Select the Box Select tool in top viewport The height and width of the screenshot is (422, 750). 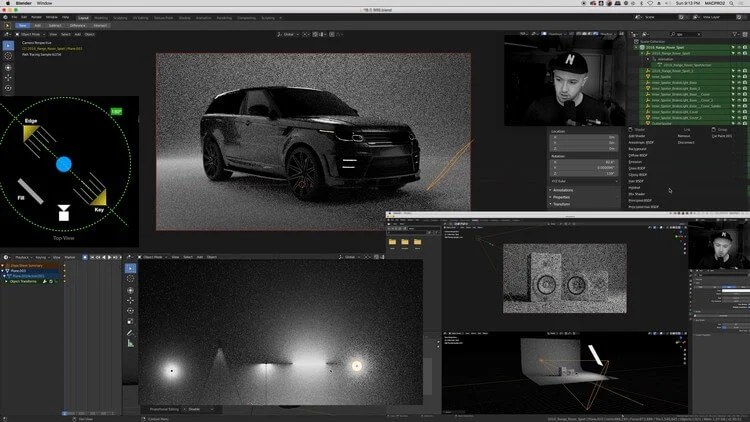8,45
